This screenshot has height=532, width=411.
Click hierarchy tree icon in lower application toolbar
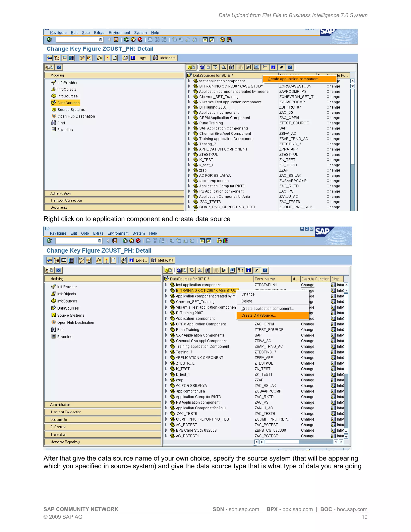tap(57, 260)
